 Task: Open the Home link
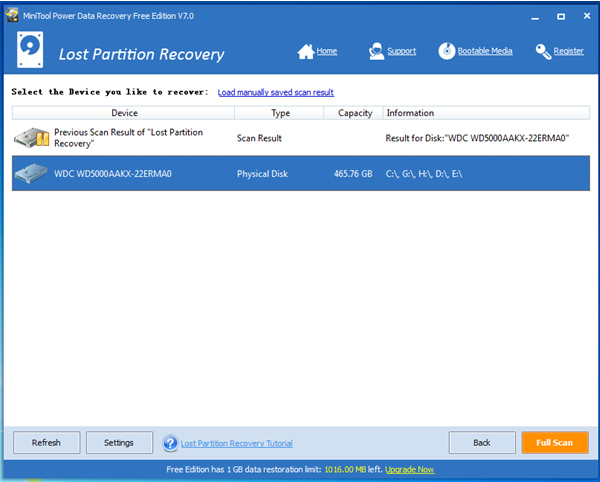click(327, 51)
